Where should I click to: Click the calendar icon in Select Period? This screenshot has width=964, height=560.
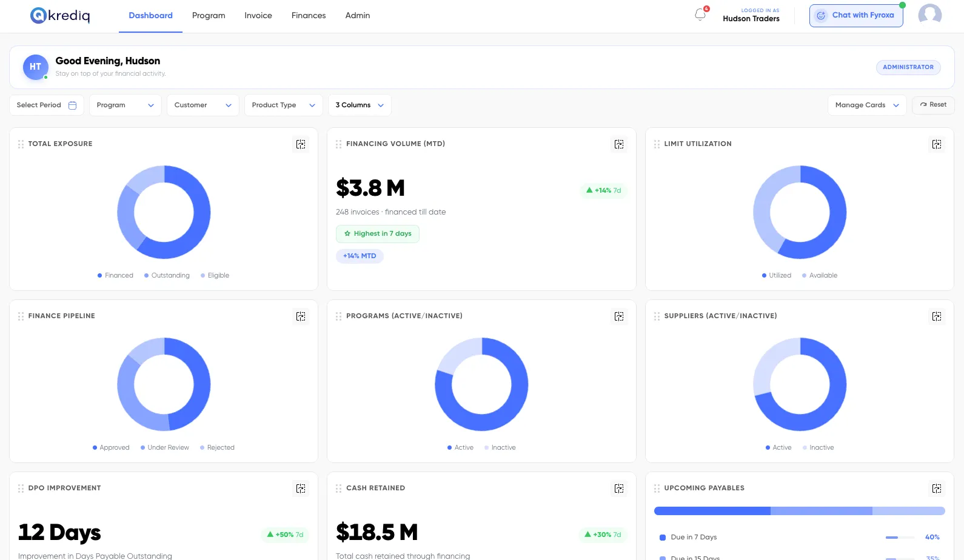coord(73,105)
